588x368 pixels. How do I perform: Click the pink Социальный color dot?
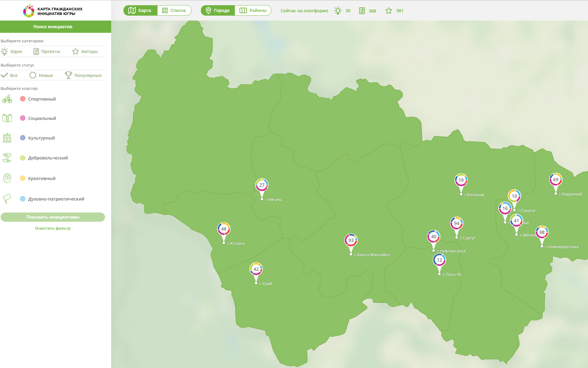23,118
